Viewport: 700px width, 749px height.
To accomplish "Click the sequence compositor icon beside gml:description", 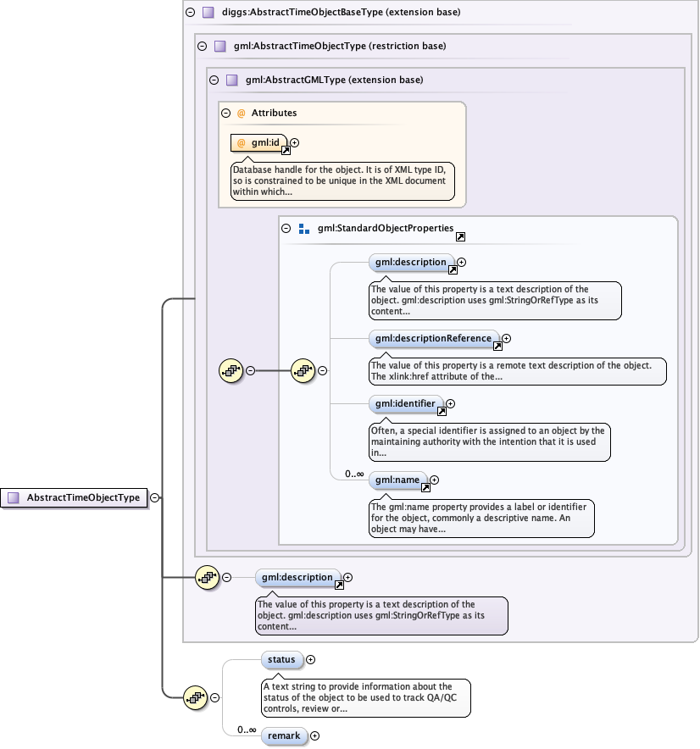I will [x=207, y=578].
